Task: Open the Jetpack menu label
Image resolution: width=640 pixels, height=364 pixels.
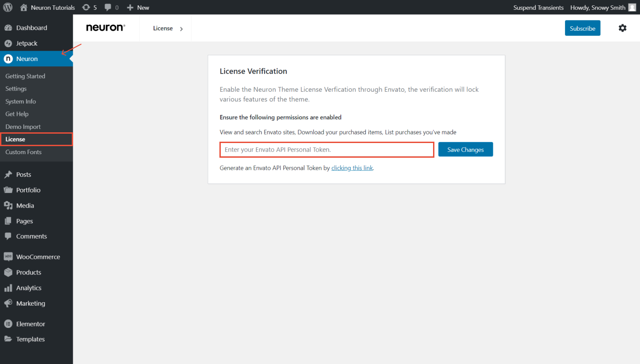Action: pos(27,43)
